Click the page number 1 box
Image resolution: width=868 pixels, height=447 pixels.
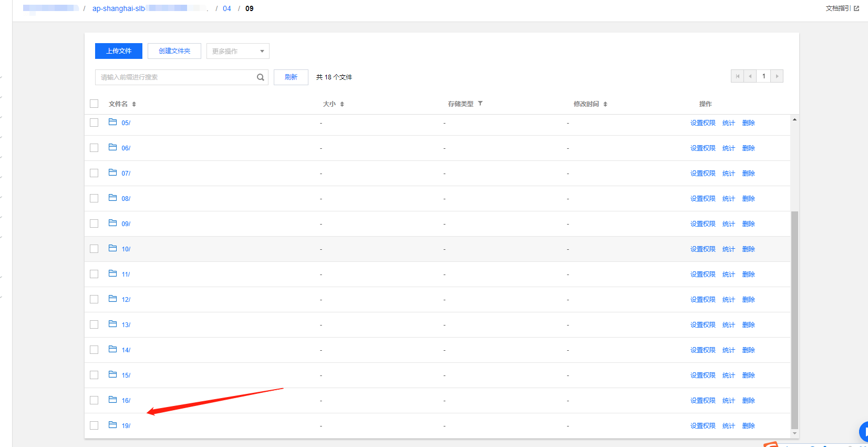(x=764, y=76)
